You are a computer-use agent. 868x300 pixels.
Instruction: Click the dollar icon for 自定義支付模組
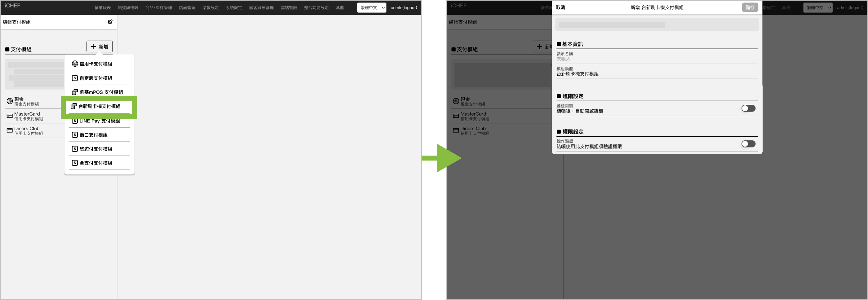[75, 78]
